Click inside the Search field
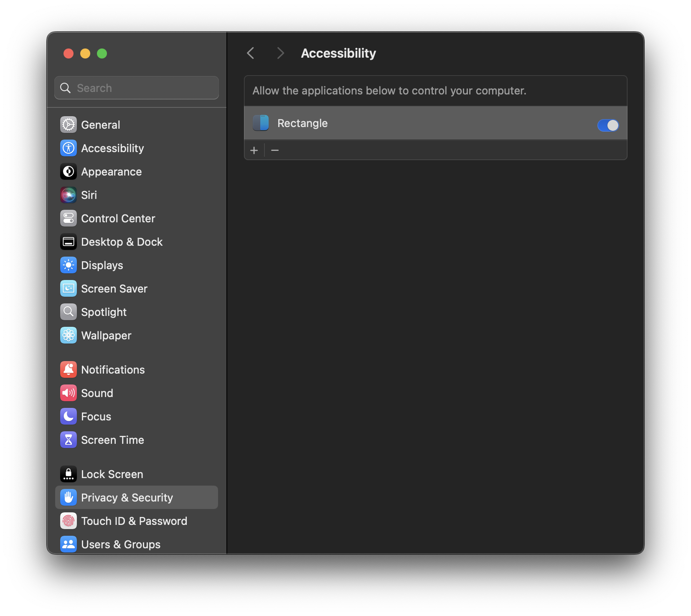 coord(136,88)
